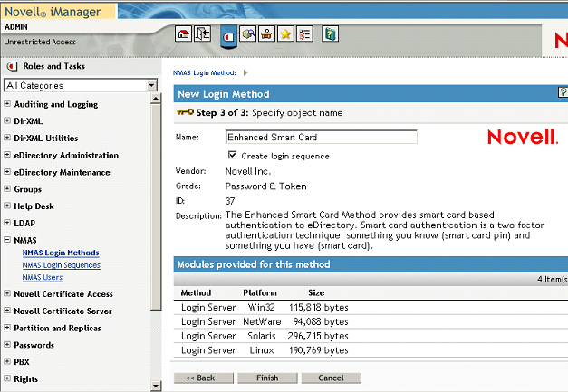Screen dimensions: 568x392
Task: Collapse the NMAS category
Action: tap(8, 240)
